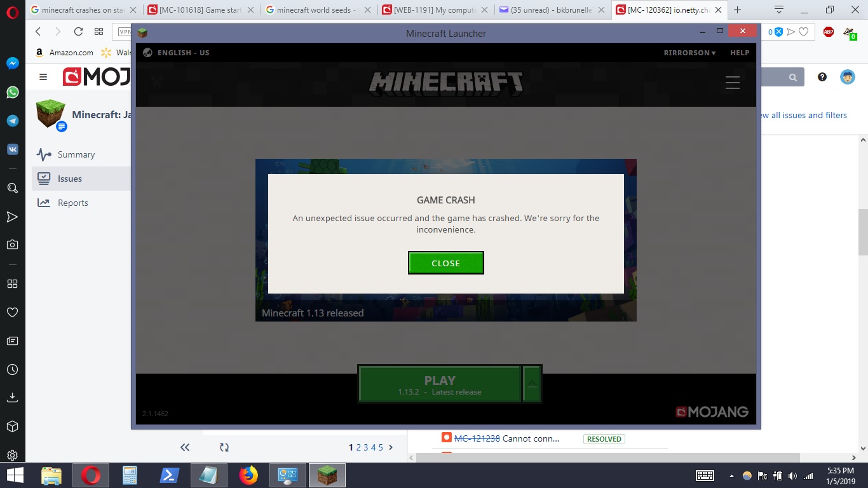The height and width of the screenshot is (488, 868).
Task: Click the blue ad blocker shield icon
Action: [x=778, y=32]
